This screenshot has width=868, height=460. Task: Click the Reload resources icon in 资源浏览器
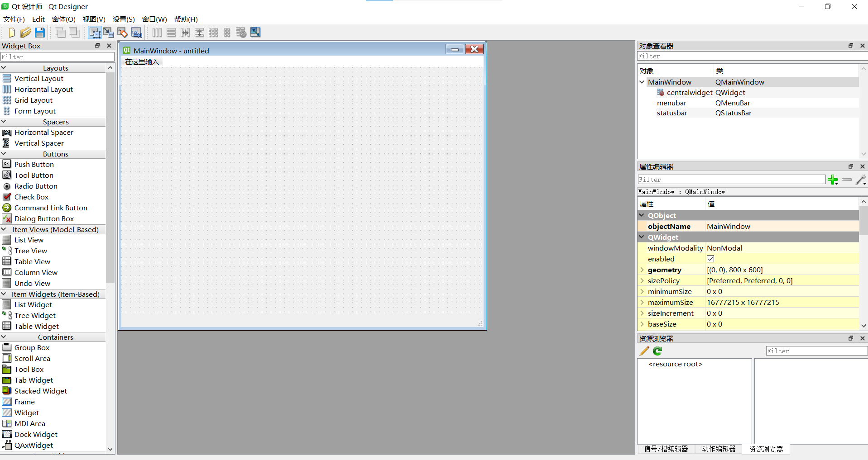[657, 351]
